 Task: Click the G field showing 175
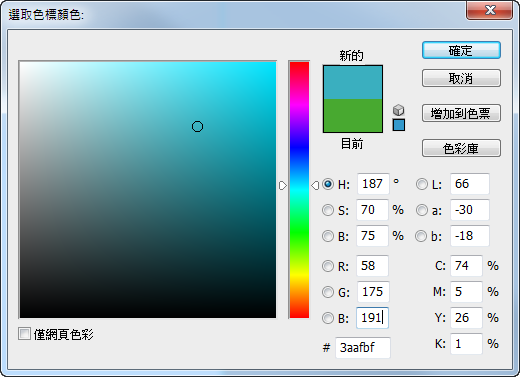point(373,292)
